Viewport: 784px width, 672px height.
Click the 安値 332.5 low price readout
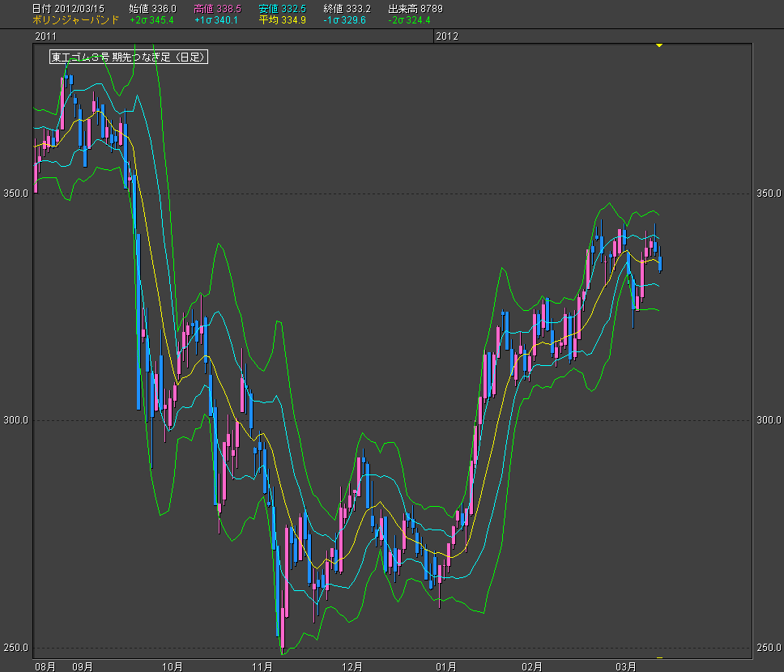tap(282, 8)
